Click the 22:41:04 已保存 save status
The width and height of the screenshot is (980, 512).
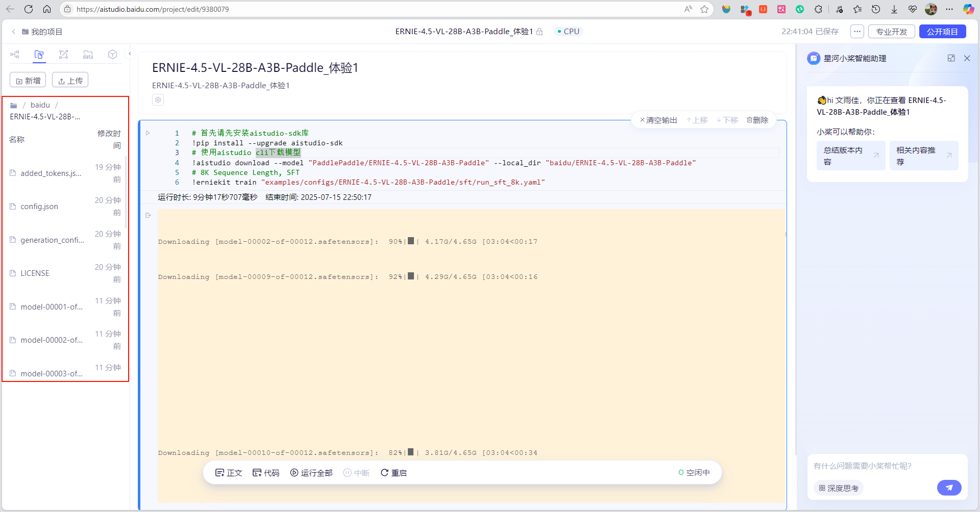tap(810, 32)
